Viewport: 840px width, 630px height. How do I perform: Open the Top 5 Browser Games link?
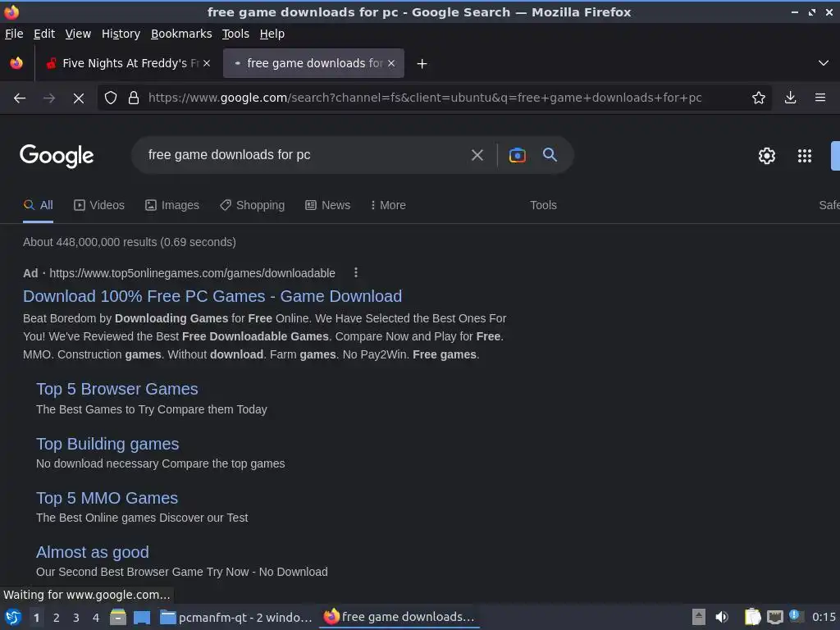click(116, 389)
